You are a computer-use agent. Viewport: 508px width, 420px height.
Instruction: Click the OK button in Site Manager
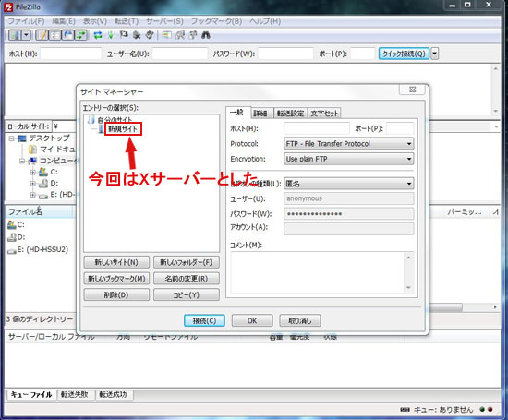pyautogui.click(x=252, y=320)
